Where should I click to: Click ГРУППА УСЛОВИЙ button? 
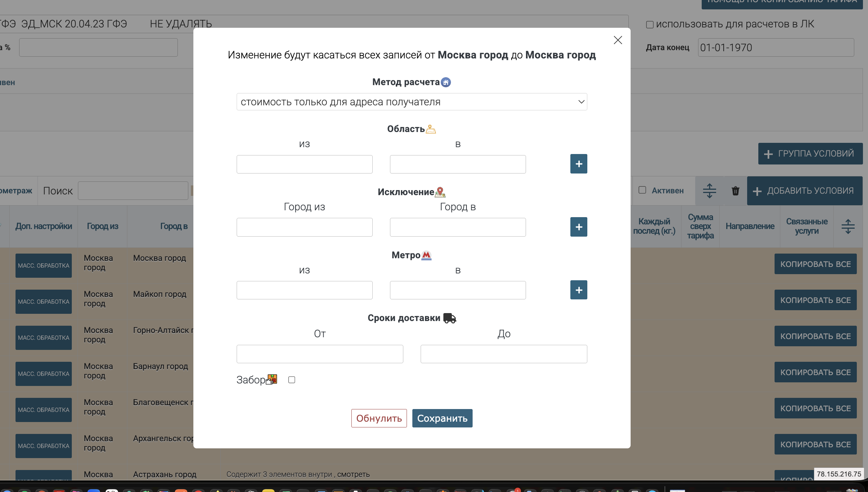coord(810,154)
